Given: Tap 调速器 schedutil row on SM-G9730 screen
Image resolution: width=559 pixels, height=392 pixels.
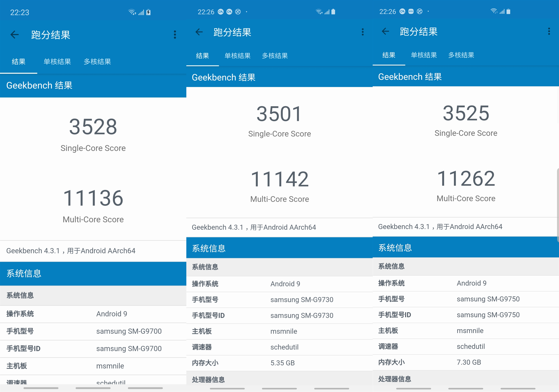Looking at the screenshot, I should pos(279,347).
